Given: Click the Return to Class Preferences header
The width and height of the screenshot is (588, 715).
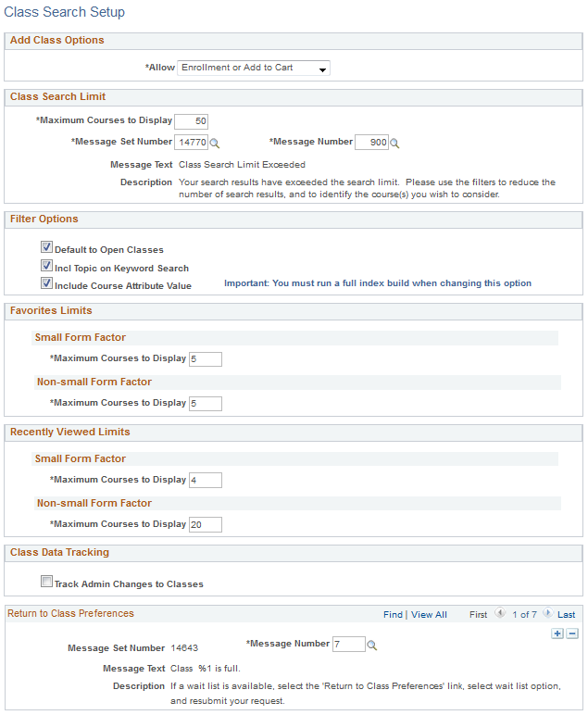Looking at the screenshot, I should [x=70, y=613].
